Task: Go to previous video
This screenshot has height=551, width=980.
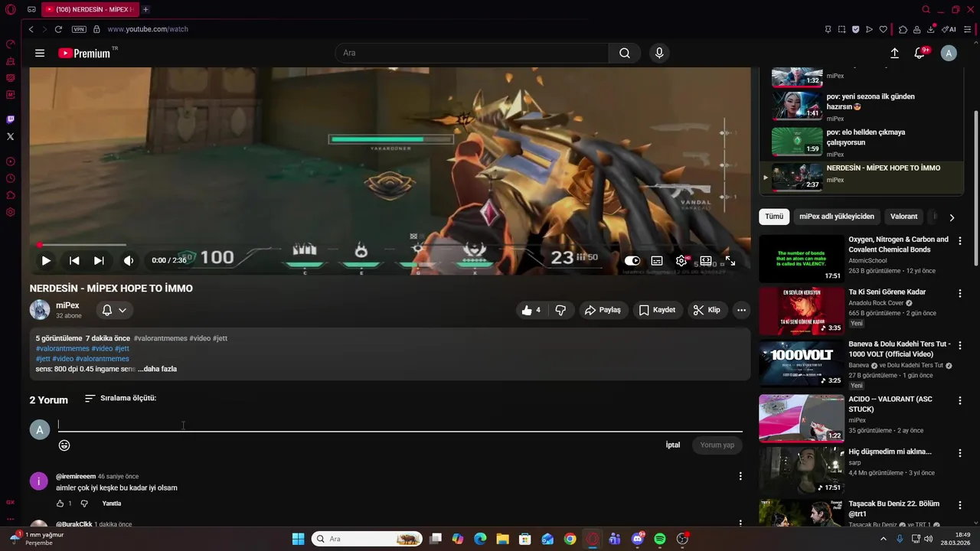Action: point(74,260)
